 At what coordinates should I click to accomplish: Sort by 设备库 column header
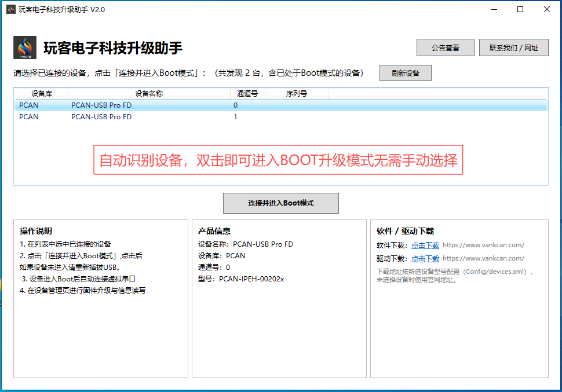point(42,94)
